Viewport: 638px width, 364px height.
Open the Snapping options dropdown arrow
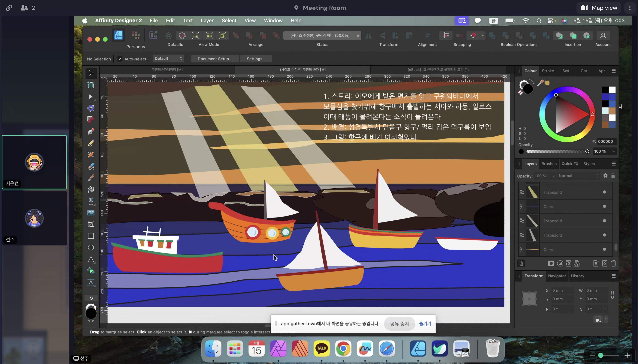(483, 35)
